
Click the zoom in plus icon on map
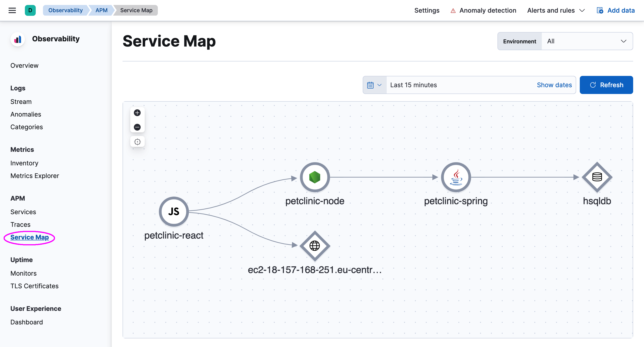click(137, 113)
